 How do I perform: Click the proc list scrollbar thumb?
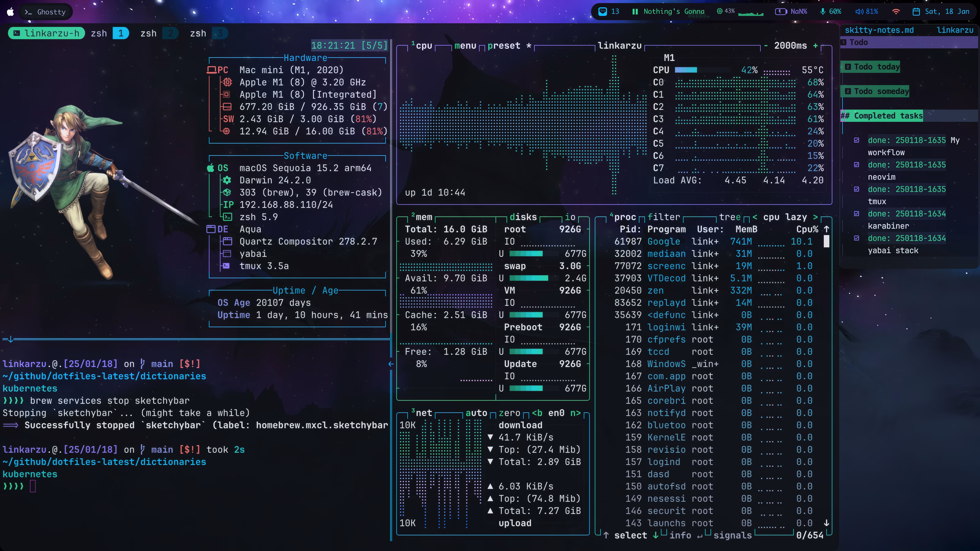click(x=826, y=242)
